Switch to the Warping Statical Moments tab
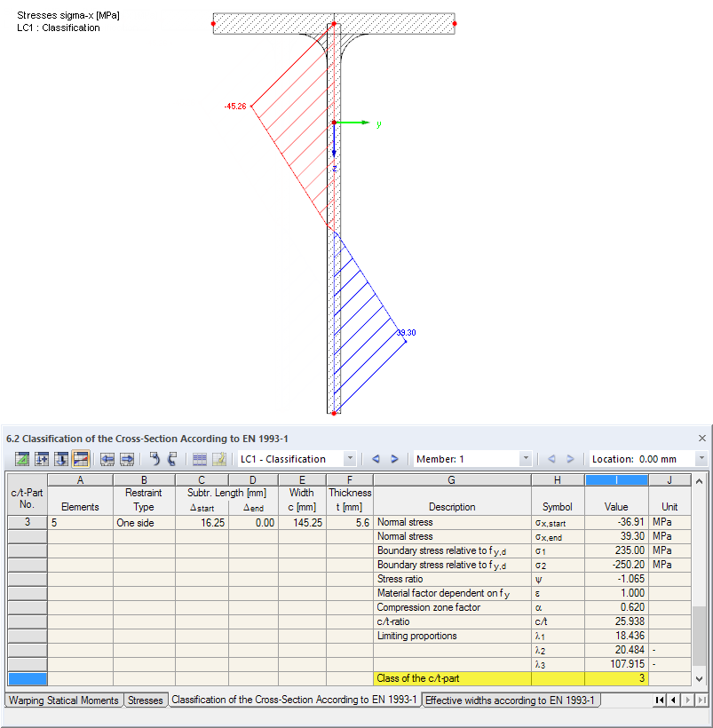 (62, 700)
